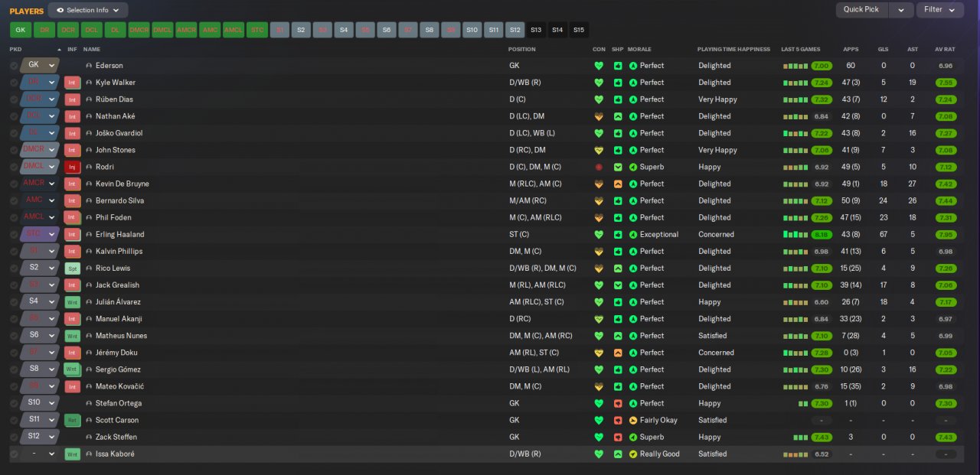Toggle the picked checkbox for Rico Lewis

(14, 268)
